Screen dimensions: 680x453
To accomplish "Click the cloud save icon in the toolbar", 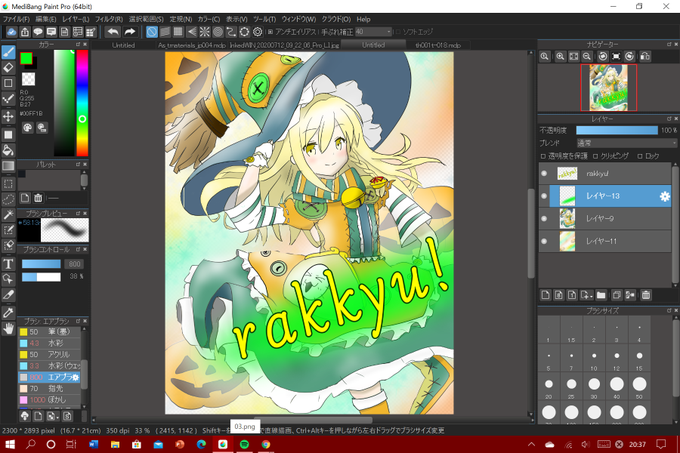I will tap(12, 32).
